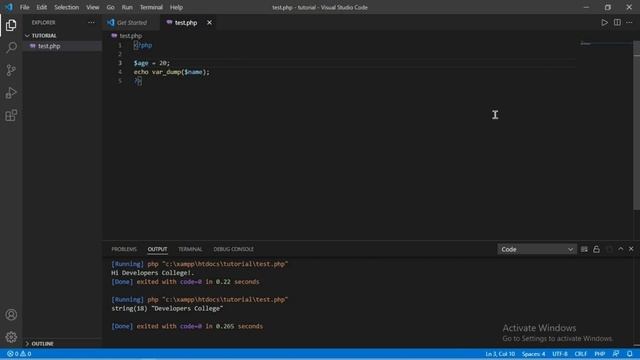Click the Run Code play icon
640x360 pixels.
[x=604, y=22]
